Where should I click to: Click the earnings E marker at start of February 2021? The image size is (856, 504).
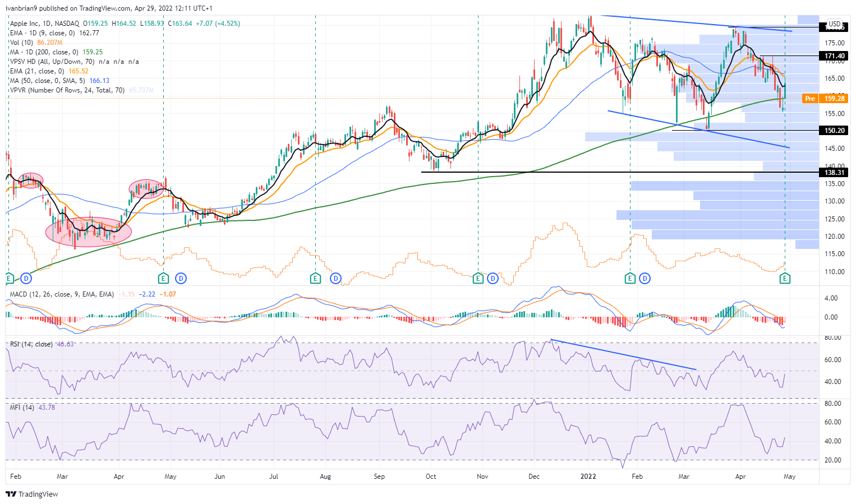tap(9, 278)
